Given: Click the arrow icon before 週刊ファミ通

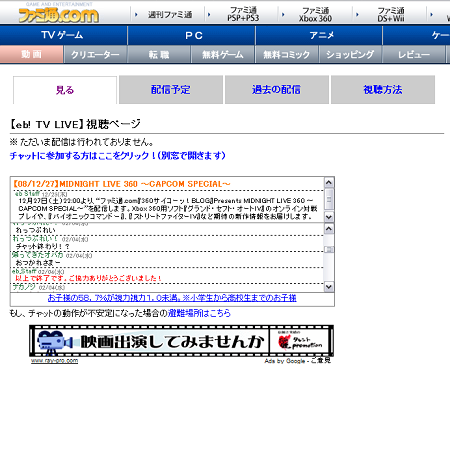Looking at the screenshot, I should 136,15.
